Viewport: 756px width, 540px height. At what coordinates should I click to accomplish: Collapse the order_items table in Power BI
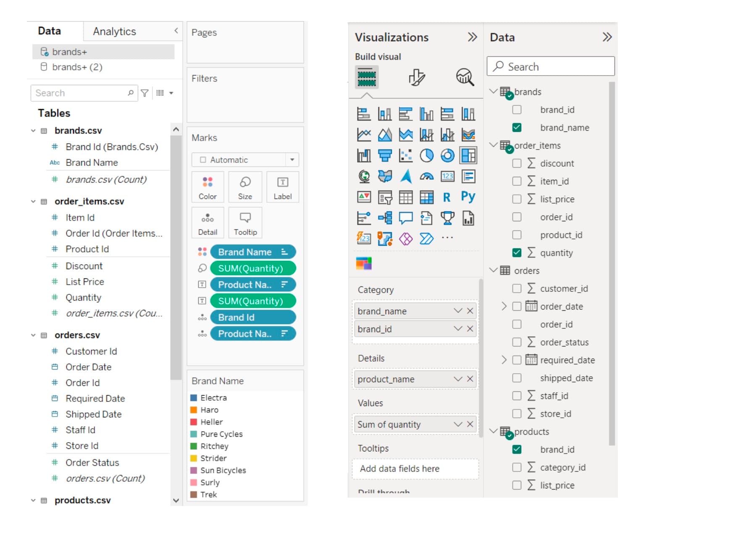click(x=493, y=145)
